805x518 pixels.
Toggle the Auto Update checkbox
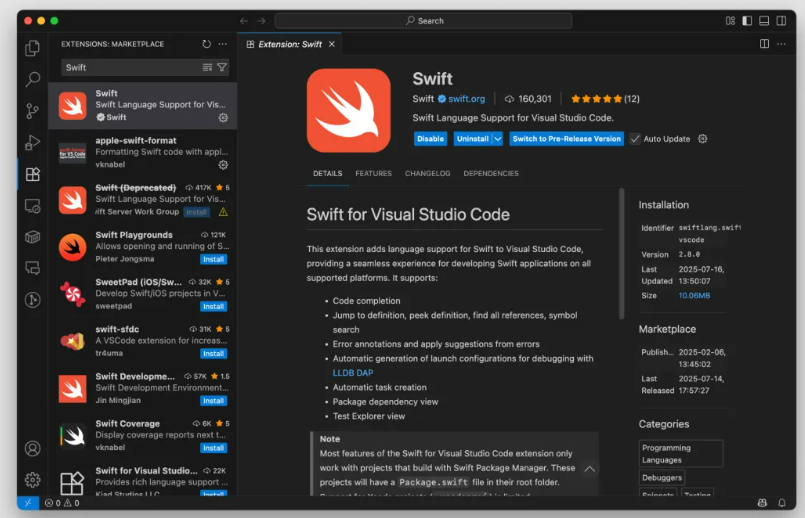(x=635, y=139)
